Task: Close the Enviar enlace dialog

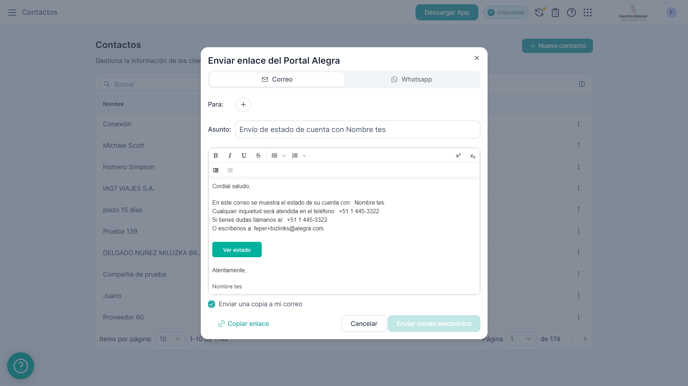Action: coord(477,58)
